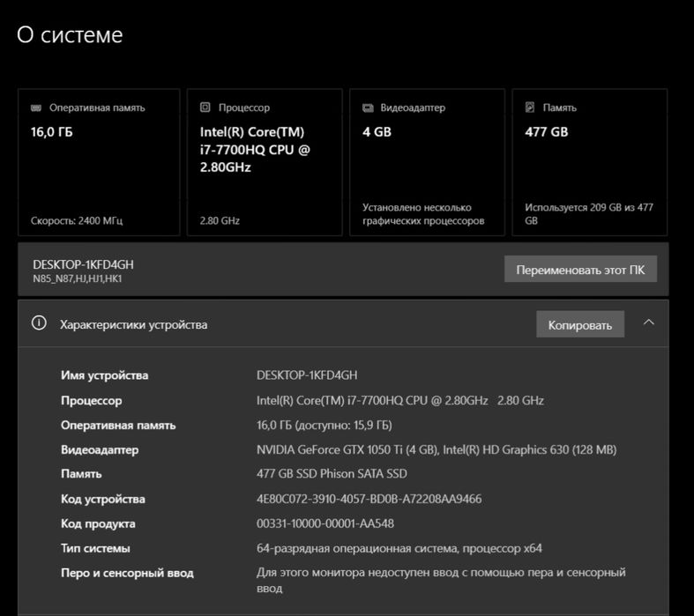This screenshot has height=616, width=694.
Task: Click model text N85_N87,HJ,HJ1,HK1
Action: click(78, 279)
